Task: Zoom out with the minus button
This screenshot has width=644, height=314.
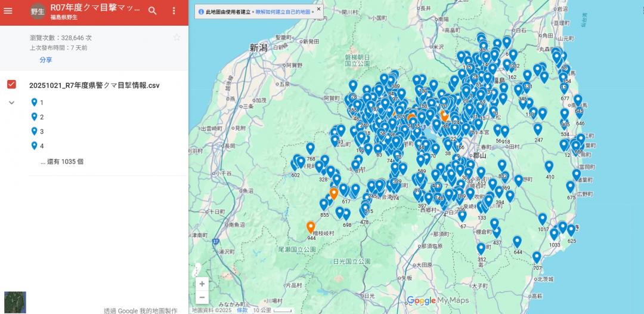Action: (x=202, y=297)
